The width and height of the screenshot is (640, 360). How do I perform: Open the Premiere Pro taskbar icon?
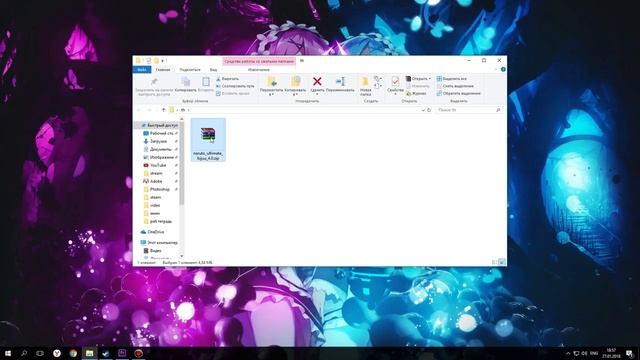coord(122,353)
